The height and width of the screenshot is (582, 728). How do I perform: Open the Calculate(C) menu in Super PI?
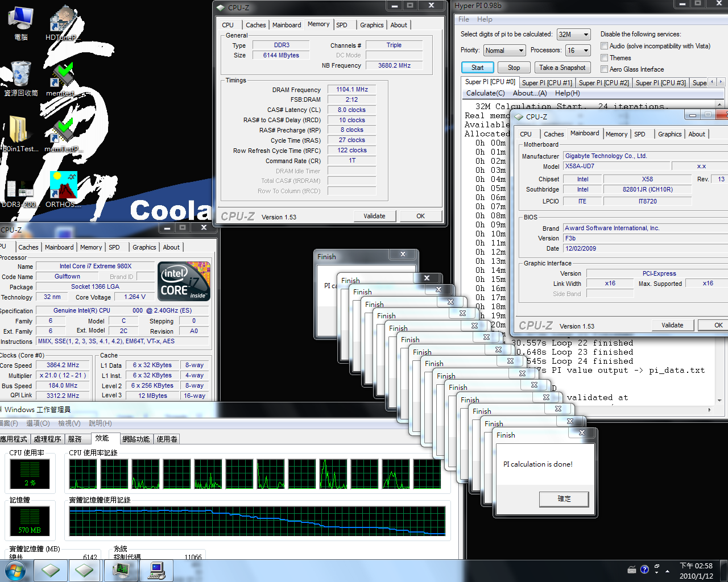pyautogui.click(x=485, y=93)
